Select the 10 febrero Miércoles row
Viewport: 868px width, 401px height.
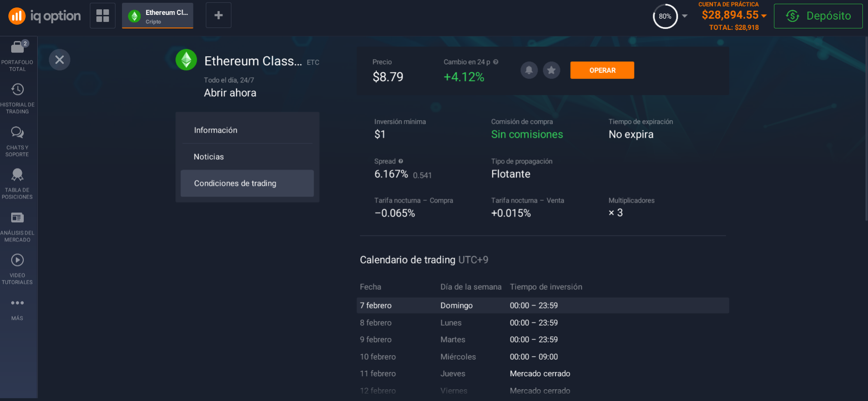click(543, 357)
